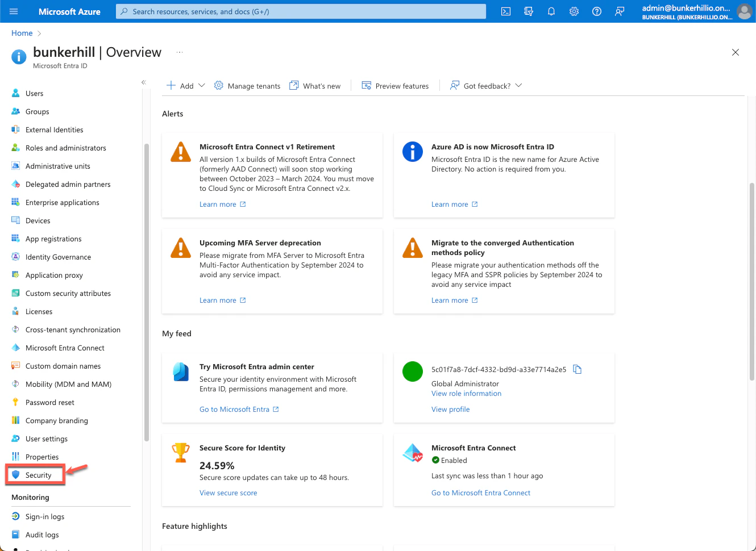This screenshot has height=551, width=756.
Task: Open App registrations
Action: point(53,239)
